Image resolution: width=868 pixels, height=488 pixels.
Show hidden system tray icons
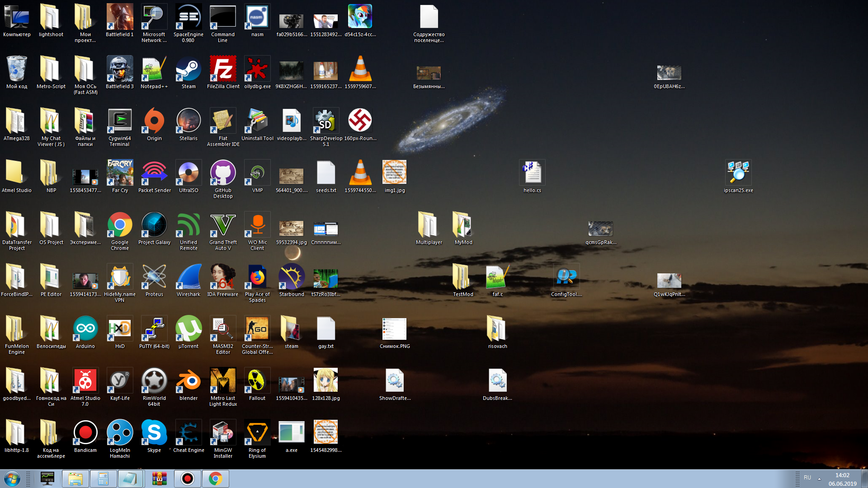(x=819, y=479)
